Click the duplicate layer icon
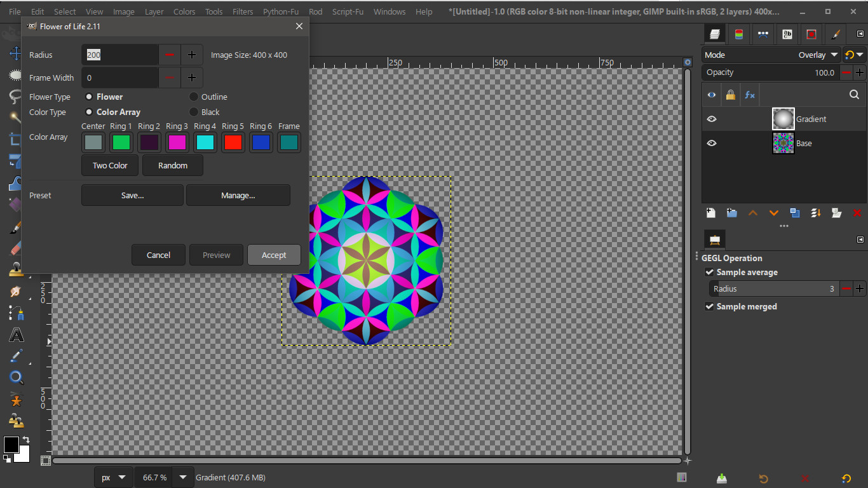 tap(795, 213)
